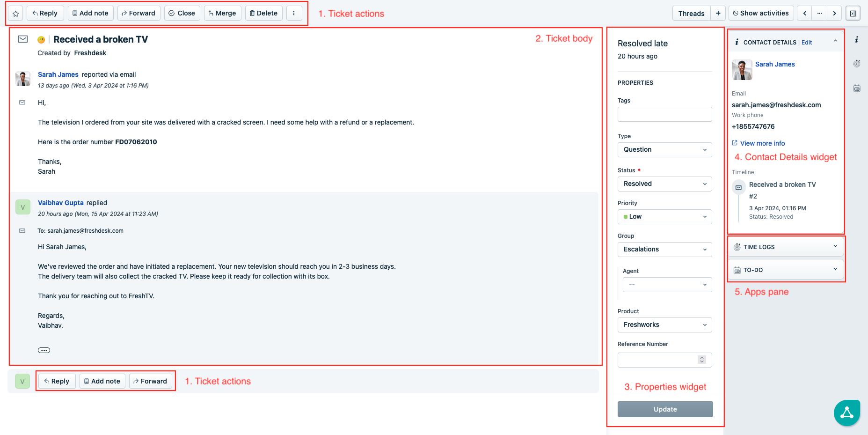Screen dimensions: 868x435
Task: Delete the ticket
Action: pos(264,13)
